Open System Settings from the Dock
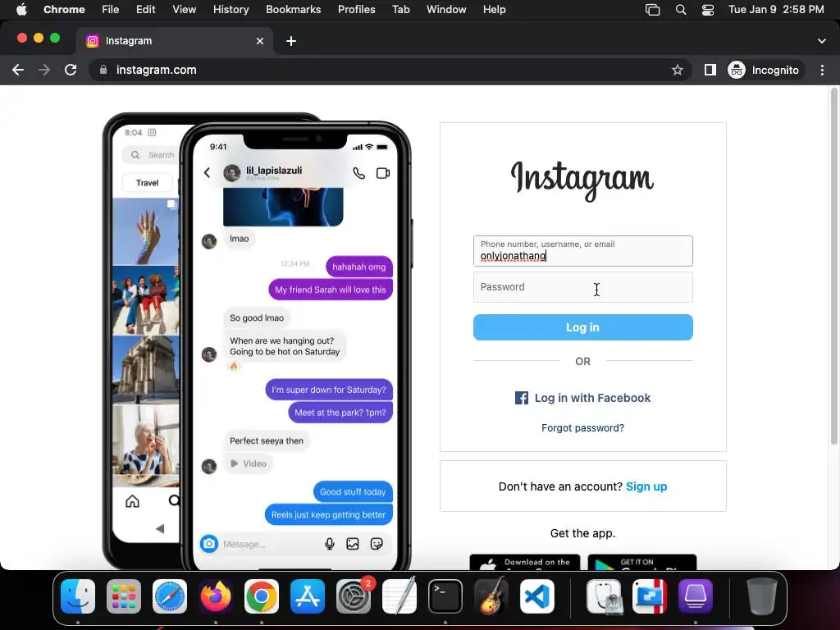 pos(354,596)
